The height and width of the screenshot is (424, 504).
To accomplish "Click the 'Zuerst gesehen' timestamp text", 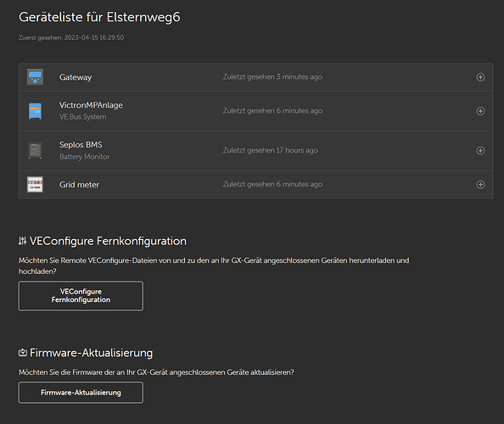I will [x=71, y=37].
